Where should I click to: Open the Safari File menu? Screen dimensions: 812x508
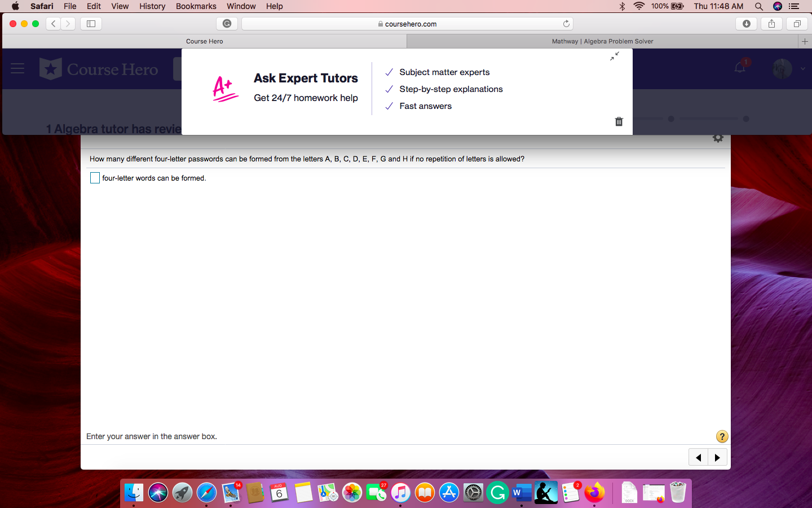(x=70, y=6)
